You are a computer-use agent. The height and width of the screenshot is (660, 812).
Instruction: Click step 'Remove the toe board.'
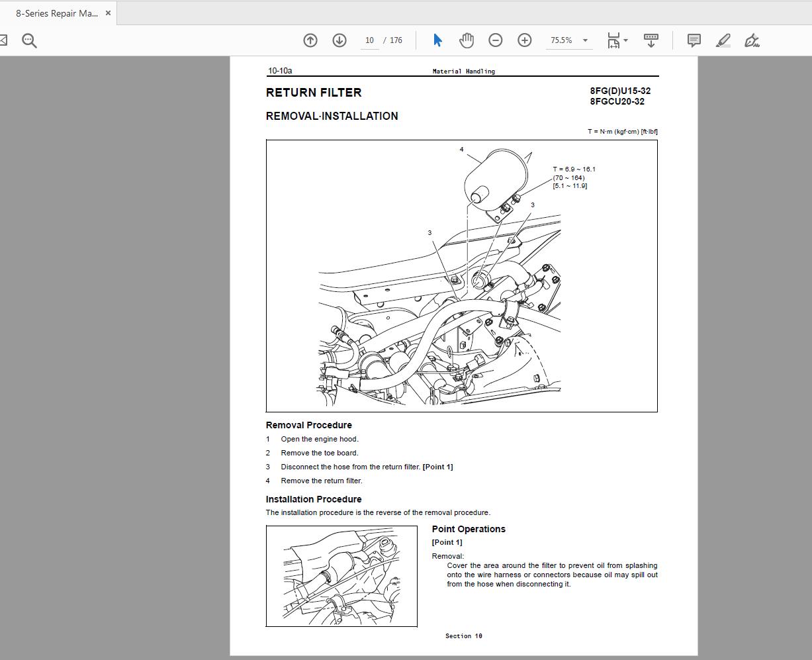pyautogui.click(x=320, y=453)
